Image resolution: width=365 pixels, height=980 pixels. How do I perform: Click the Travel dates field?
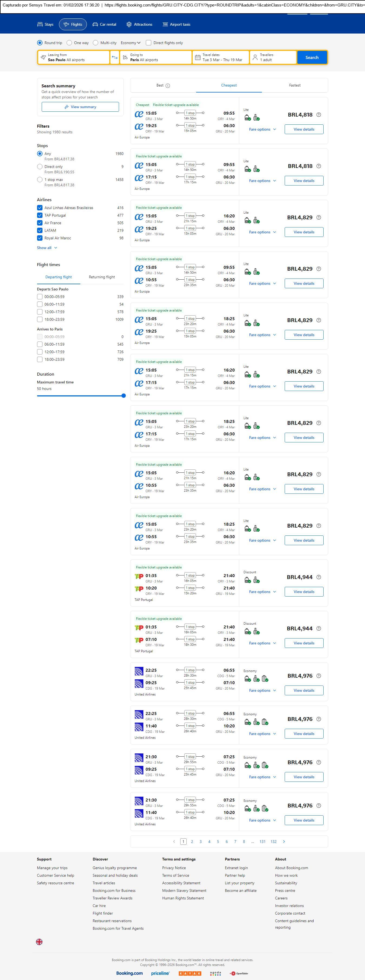(x=221, y=57)
